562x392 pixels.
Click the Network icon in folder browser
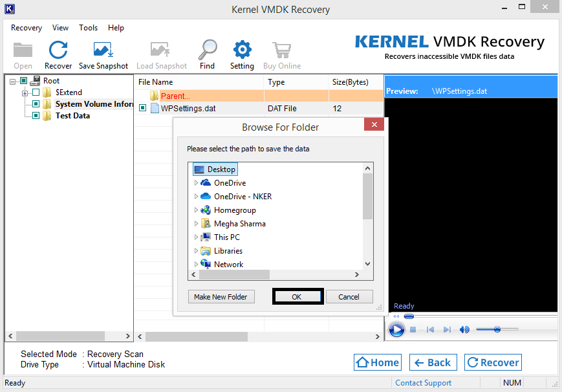[206, 264]
